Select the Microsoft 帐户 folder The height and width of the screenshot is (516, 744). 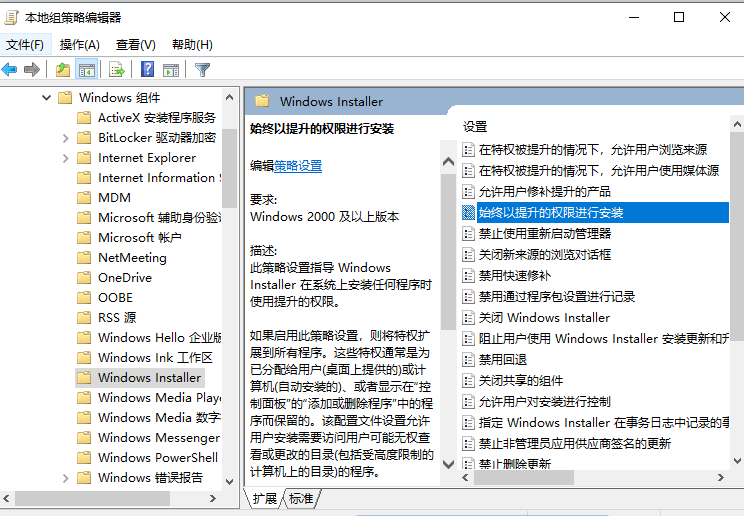(130, 237)
